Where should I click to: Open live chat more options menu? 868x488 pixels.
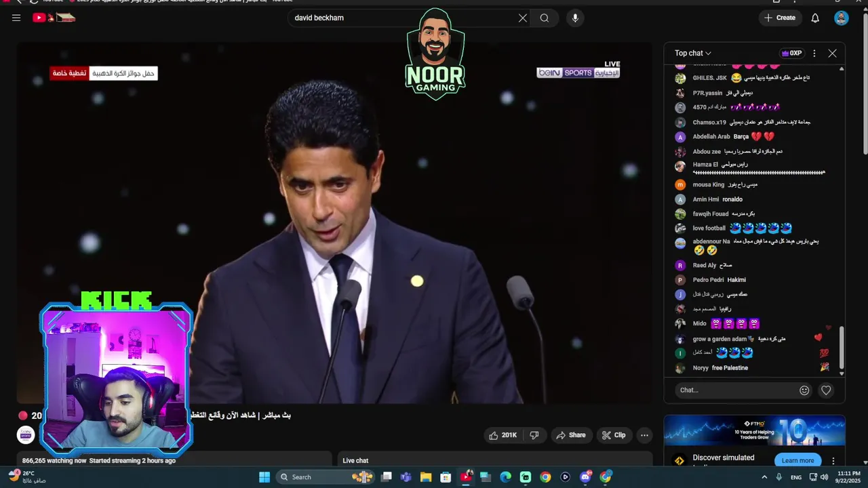tap(814, 54)
